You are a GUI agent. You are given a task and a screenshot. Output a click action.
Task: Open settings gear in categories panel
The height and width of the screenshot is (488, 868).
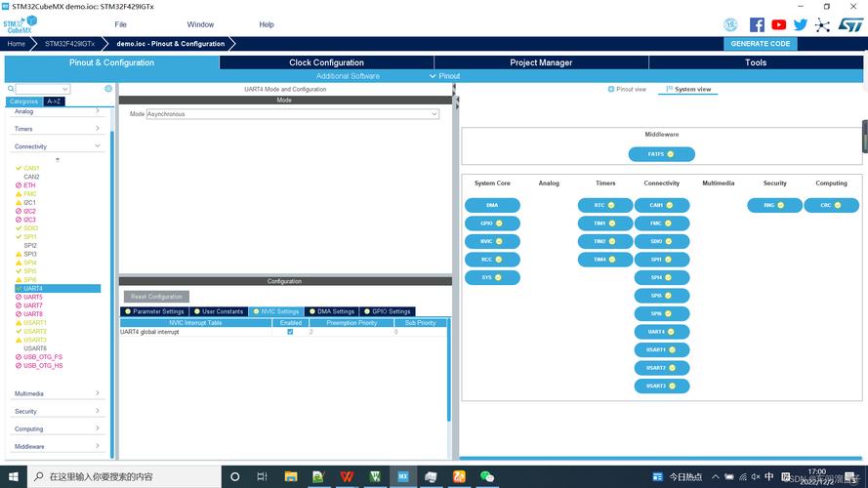coord(108,89)
